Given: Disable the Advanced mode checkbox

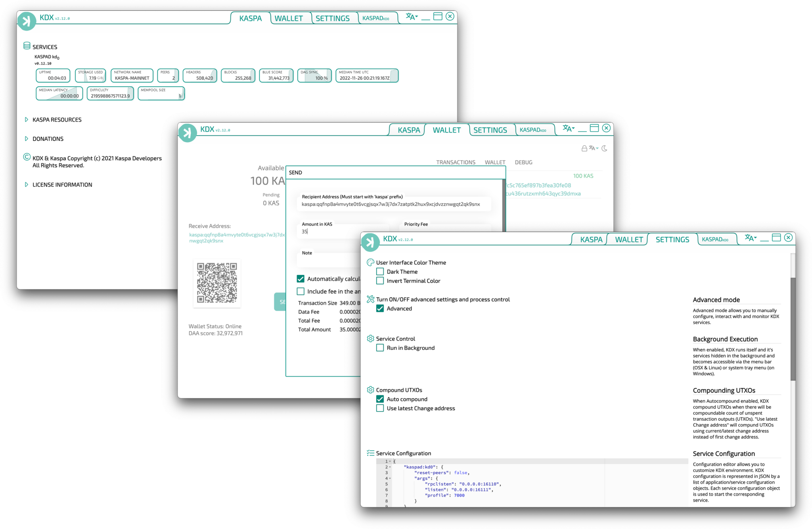Looking at the screenshot, I should (x=380, y=309).
